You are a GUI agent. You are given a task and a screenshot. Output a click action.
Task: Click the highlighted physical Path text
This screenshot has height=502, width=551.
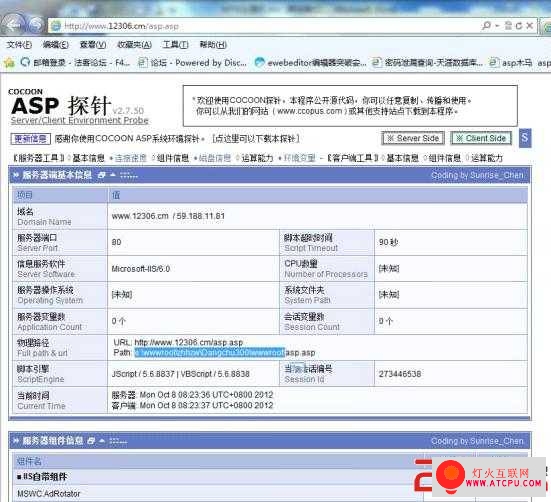tap(210, 352)
